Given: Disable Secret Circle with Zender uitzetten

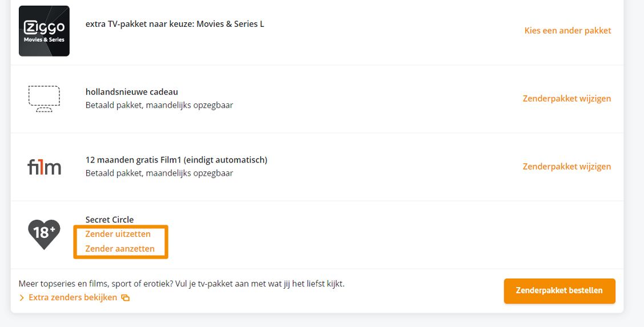Looking at the screenshot, I should tap(118, 234).
